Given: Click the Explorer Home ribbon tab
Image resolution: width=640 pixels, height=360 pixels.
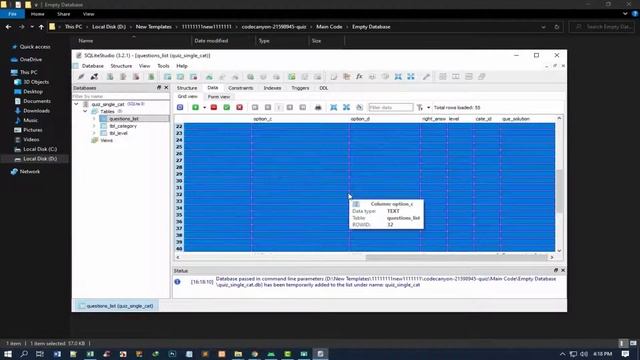Looking at the screenshot, I should 38,14.
